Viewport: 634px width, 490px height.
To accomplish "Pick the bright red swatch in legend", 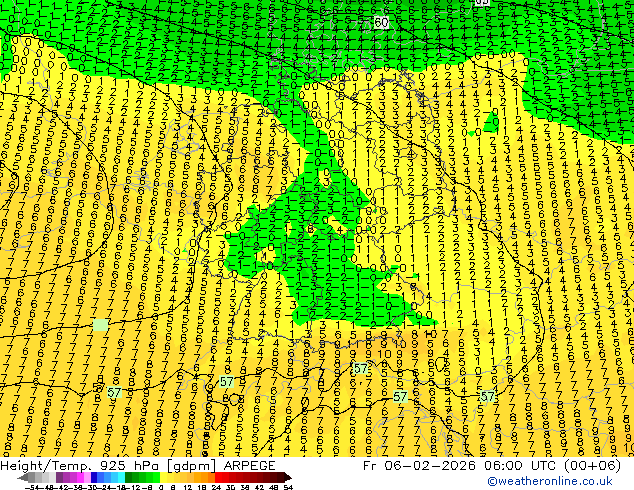I will tap(218, 478).
